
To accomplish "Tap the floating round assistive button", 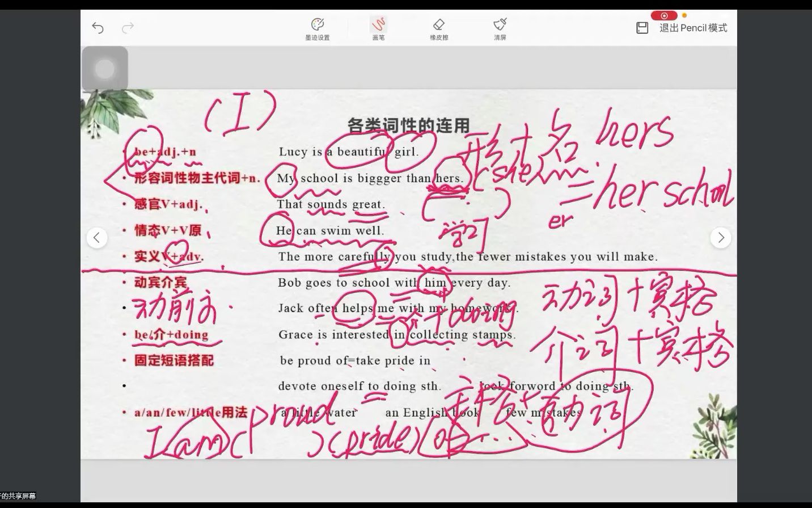I will click(x=104, y=69).
